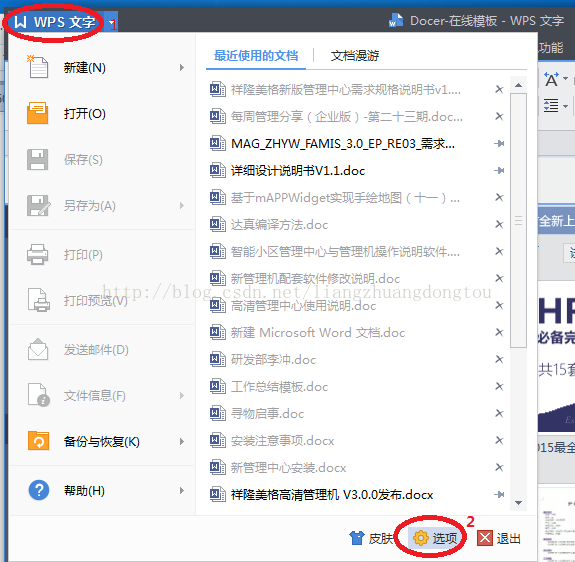Click the font size A icon in ribbon
This screenshot has width=575, height=562.
[x=552, y=79]
